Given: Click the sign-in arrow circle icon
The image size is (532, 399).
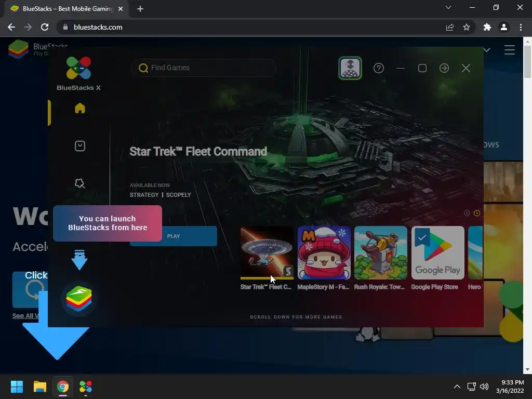Looking at the screenshot, I should tap(444, 68).
